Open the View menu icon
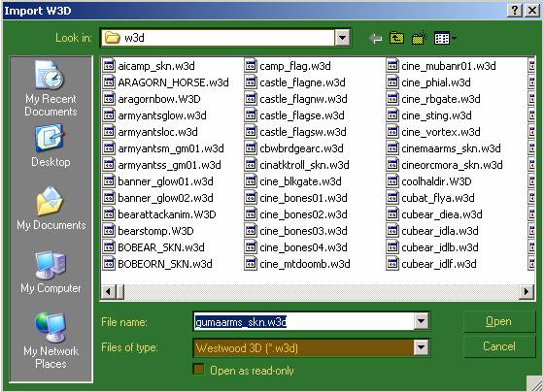The width and height of the screenshot is (544, 392). (x=445, y=38)
